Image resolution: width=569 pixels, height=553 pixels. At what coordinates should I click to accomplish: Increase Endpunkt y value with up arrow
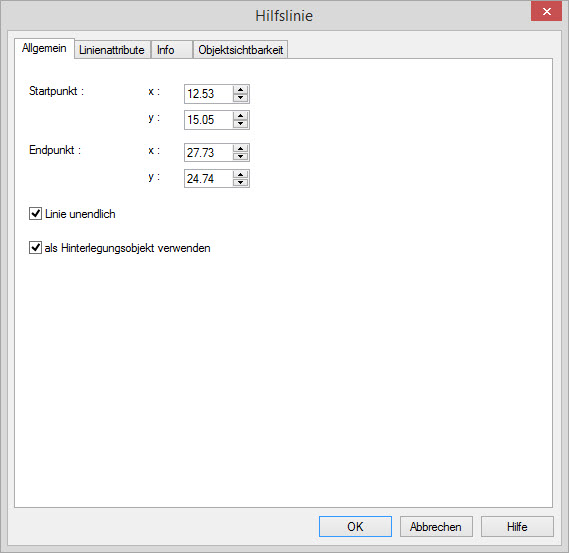point(240,175)
